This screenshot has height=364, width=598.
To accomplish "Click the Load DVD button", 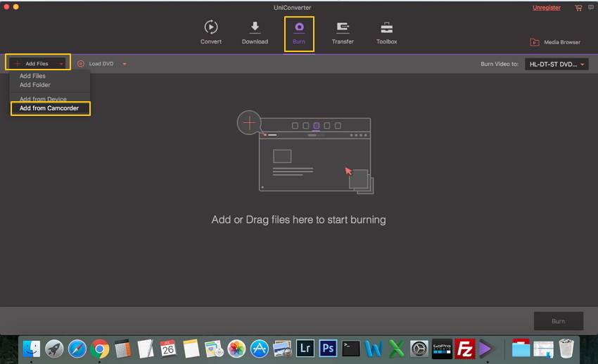I will pyautogui.click(x=96, y=63).
